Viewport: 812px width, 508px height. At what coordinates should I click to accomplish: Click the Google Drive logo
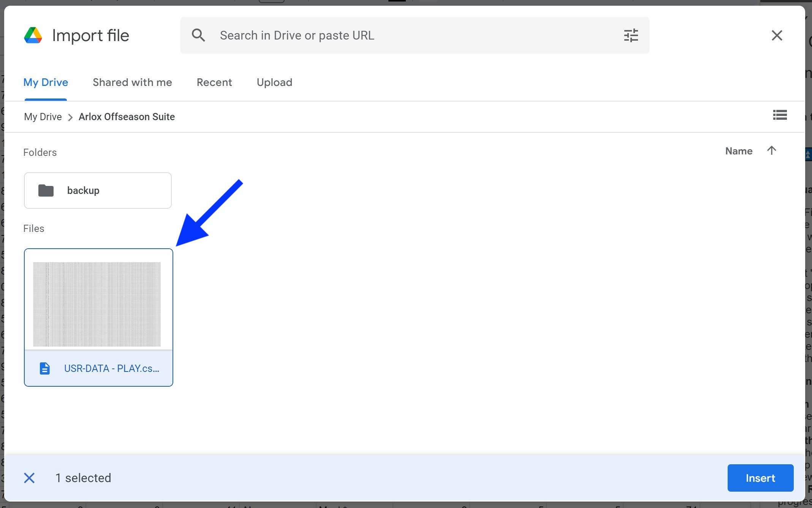point(33,35)
